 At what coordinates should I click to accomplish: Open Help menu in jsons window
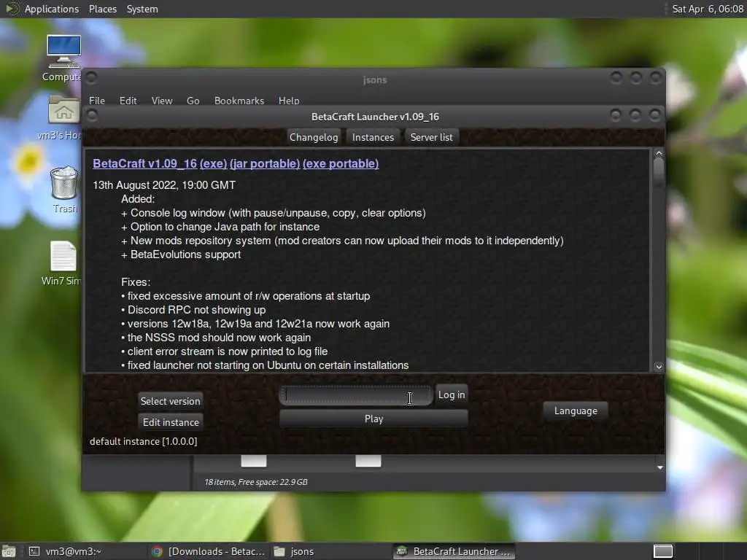tap(289, 101)
